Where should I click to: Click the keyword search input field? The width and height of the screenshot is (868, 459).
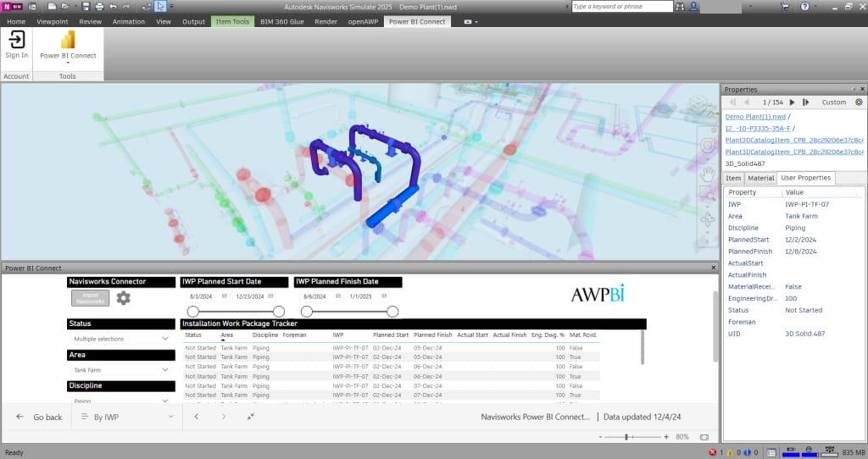[x=622, y=7]
